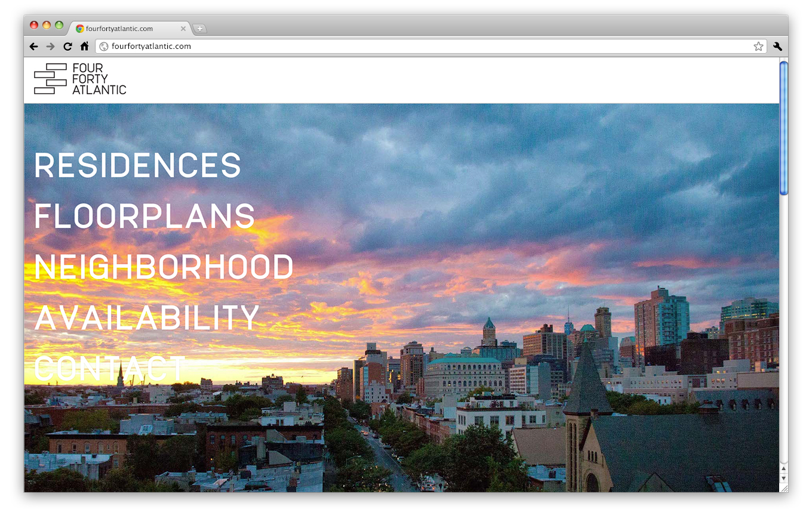
Task: Click the vertical scrollbar thumb
Action: point(784,128)
